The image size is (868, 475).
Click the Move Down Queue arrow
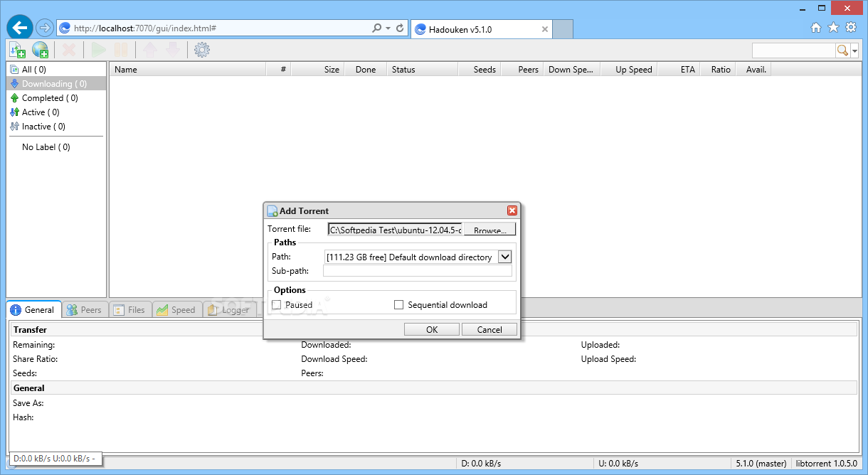[173, 50]
